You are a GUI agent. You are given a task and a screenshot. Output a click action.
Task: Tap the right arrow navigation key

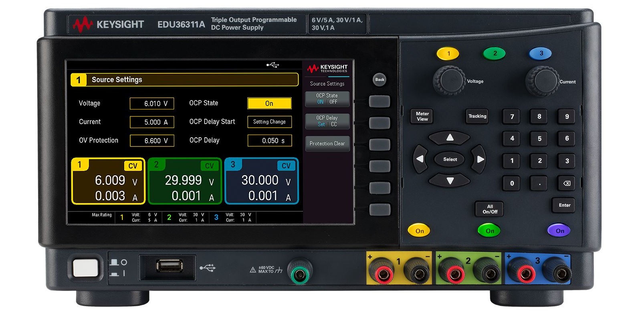480,159
